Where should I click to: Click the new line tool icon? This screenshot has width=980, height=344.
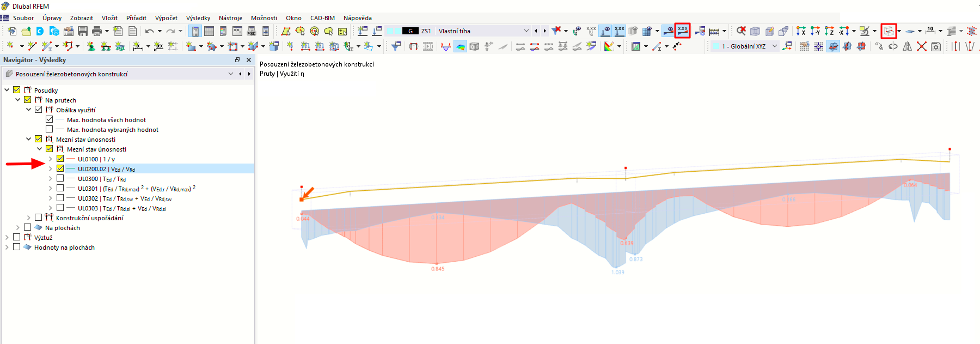[32, 46]
